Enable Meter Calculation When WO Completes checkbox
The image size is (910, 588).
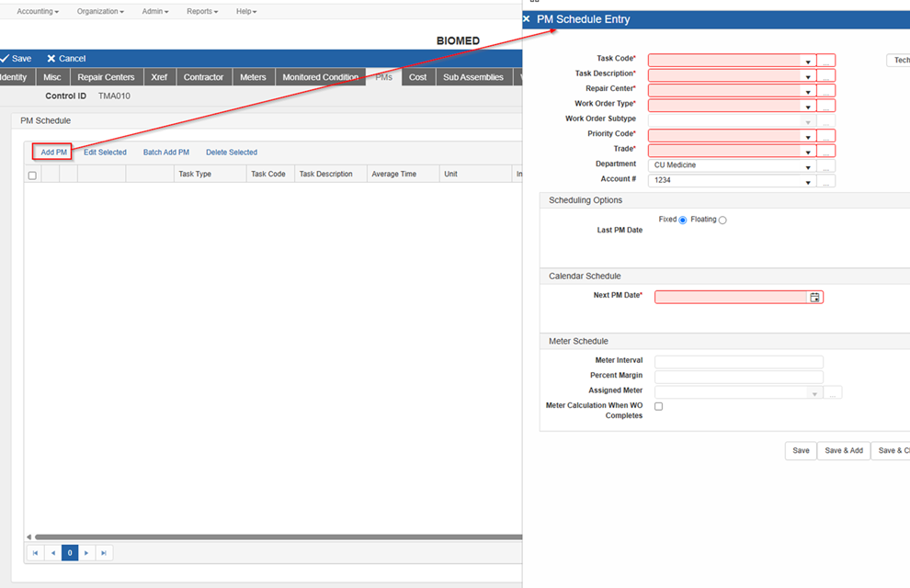(658, 406)
